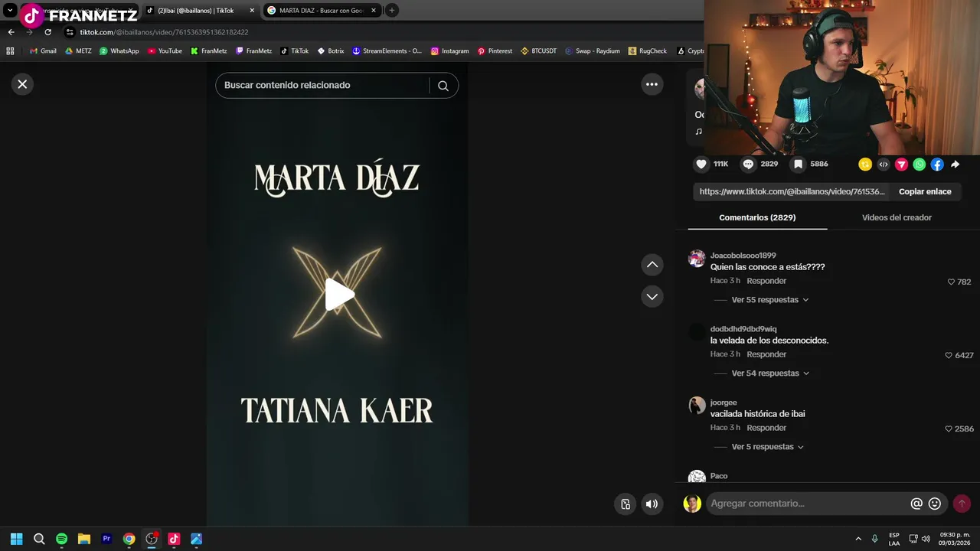Open the embed code icon
Screen dimensions: 980x551
pos(884,165)
